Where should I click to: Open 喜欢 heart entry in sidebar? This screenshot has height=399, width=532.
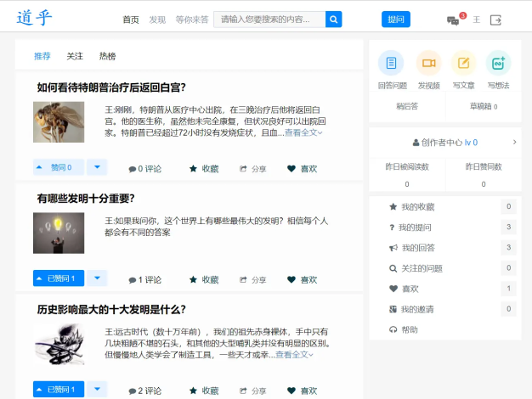click(404, 289)
